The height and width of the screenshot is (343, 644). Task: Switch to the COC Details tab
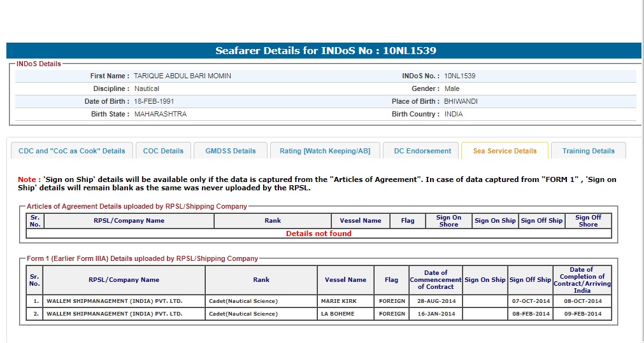tap(163, 151)
